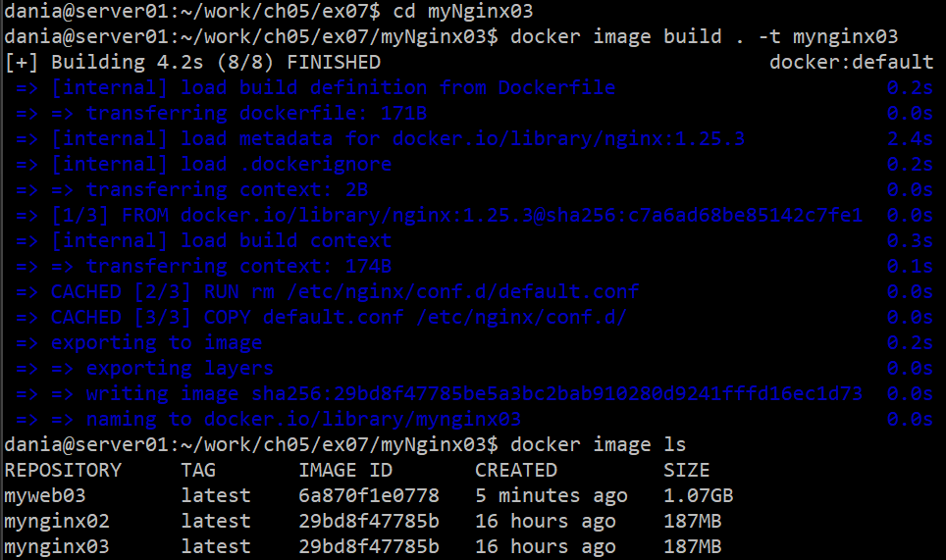Click the 'load .dockerignore' build step
Viewport: 946px width, 560px height.
(x=286, y=164)
